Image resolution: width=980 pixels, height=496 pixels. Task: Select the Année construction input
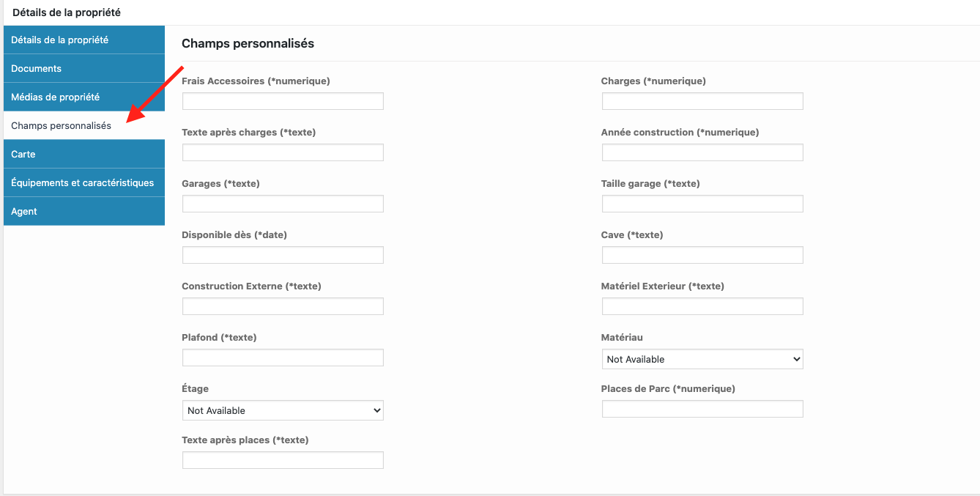(702, 152)
